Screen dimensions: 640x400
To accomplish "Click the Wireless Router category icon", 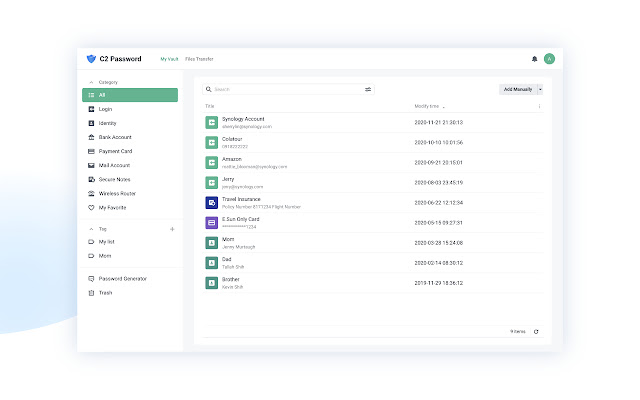I will [91, 193].
